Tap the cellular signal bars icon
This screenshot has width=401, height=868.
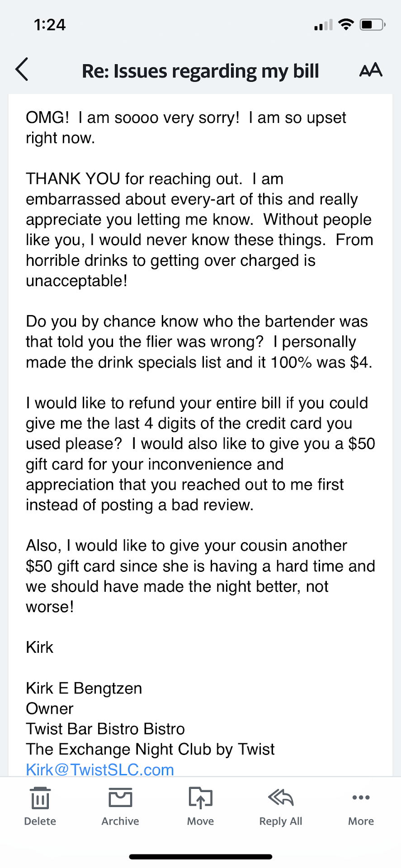pos(323,25)
